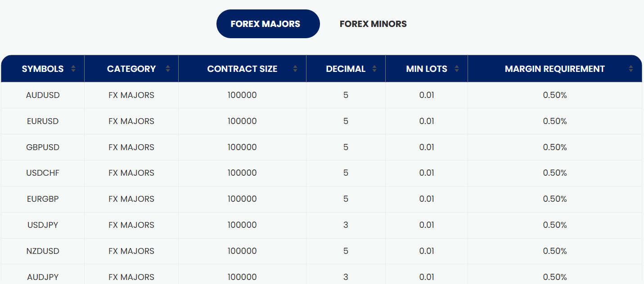Viewport: 644px width, 284px height.
Task: Select GBPUSD in the symbols column
Action: 43,147
